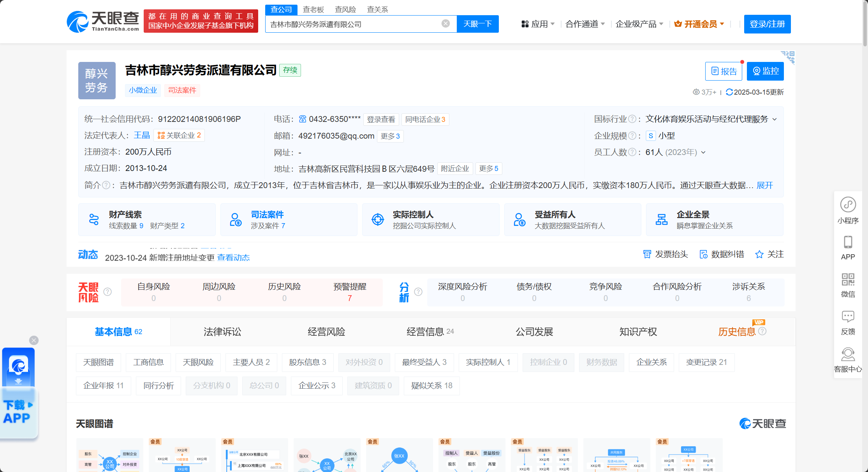Image resolution: width=868 pixels, height=472 pixels.
Task: Open the mini program (小程序) sidebar icon
Action: [848, 205]
